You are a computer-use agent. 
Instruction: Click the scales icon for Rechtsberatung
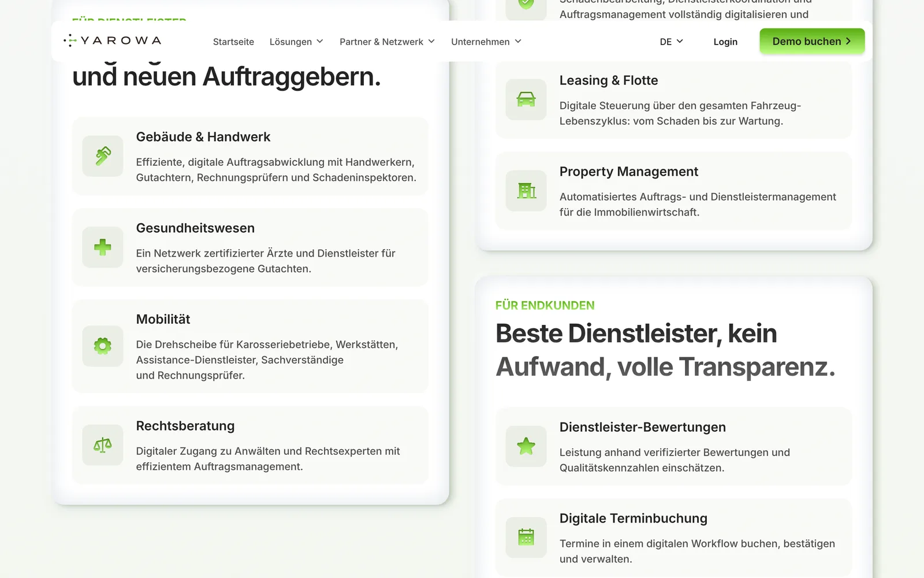[103, 445]
